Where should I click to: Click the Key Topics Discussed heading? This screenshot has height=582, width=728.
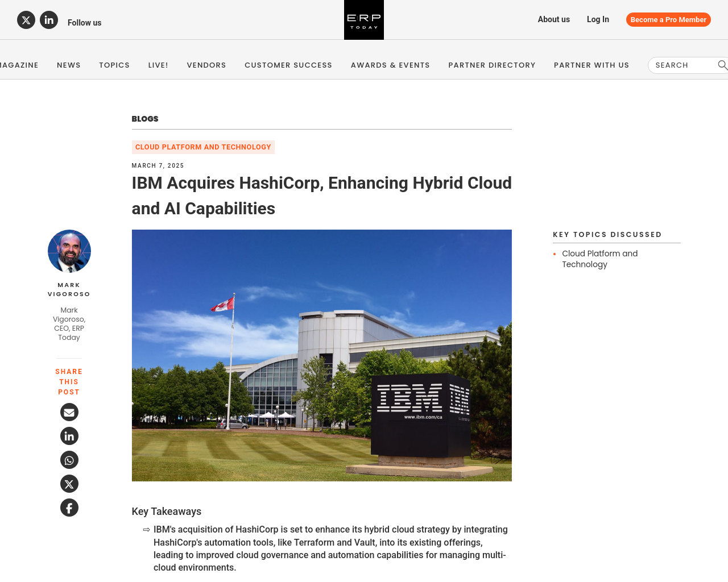point(607,235)
